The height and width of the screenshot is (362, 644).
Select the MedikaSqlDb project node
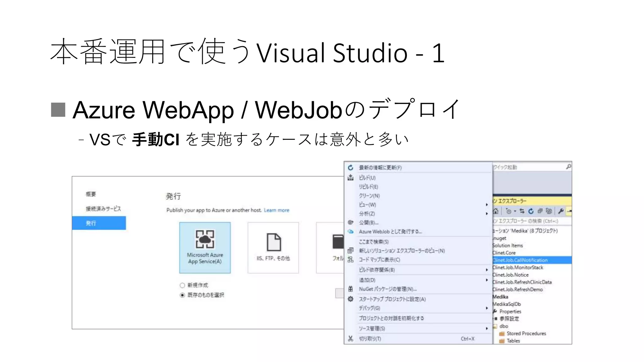pyautogui.click(x=507, y=304)
